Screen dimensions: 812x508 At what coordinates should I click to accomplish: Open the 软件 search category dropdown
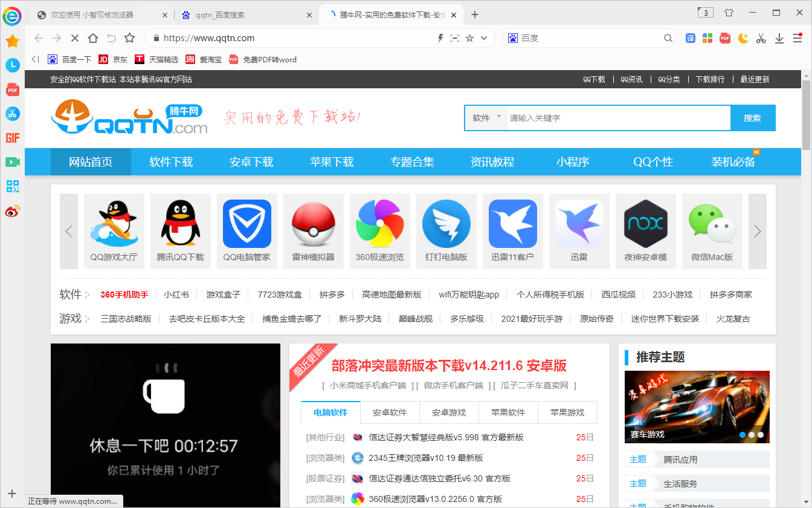coord(486,118)
